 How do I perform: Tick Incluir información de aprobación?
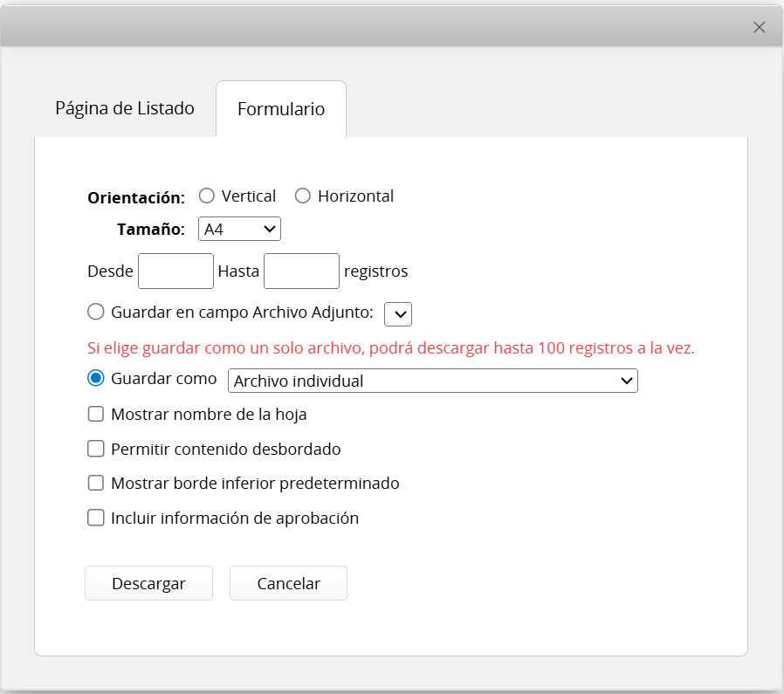(x=96, y=518)
